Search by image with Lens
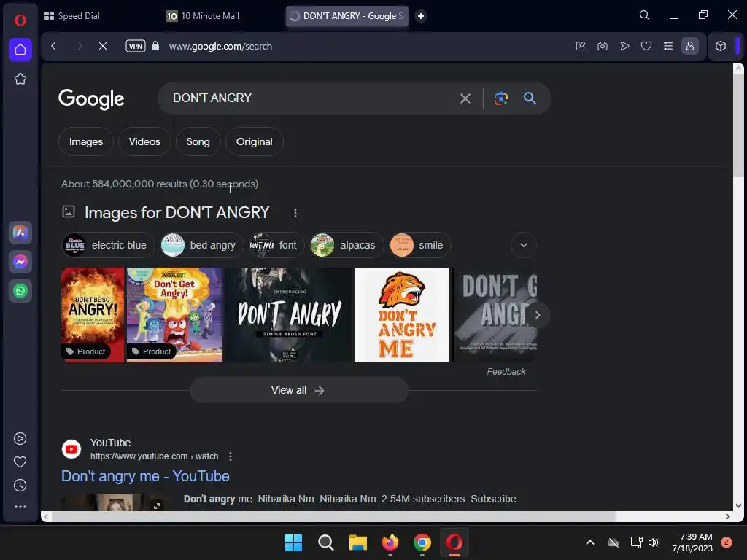Image resolution: width=747 pixels, height=560 pixels. [x=500, y=98]
